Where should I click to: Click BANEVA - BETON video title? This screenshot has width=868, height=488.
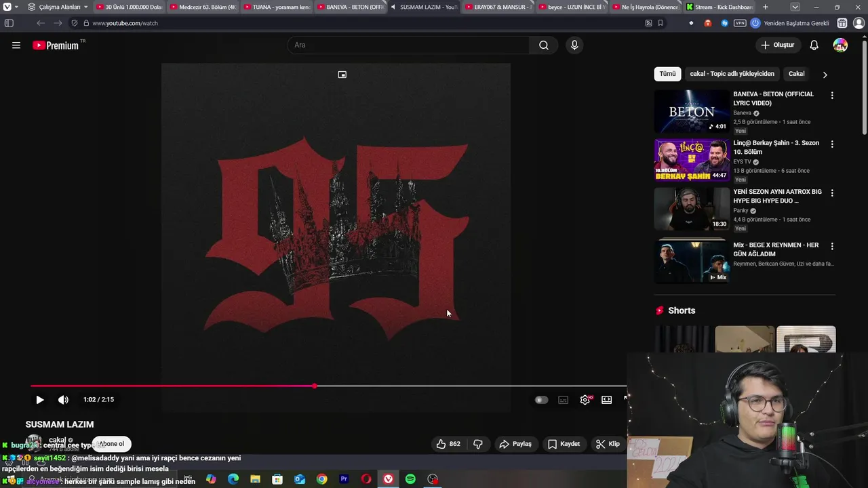[773, 99]
